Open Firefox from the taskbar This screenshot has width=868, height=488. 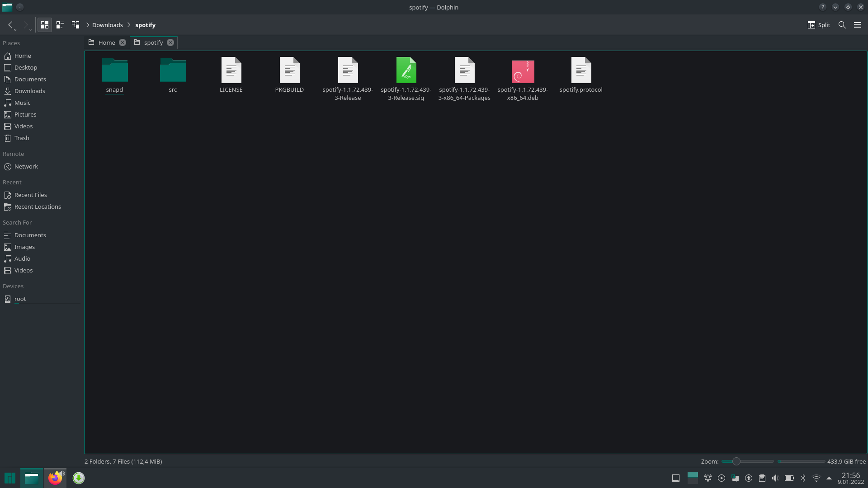click(55, 478)
